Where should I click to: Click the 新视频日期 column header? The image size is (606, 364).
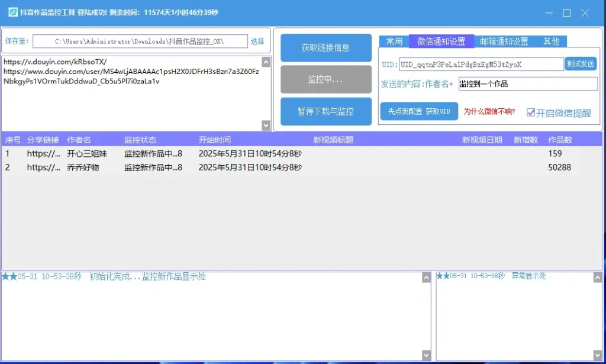[482, 140]
